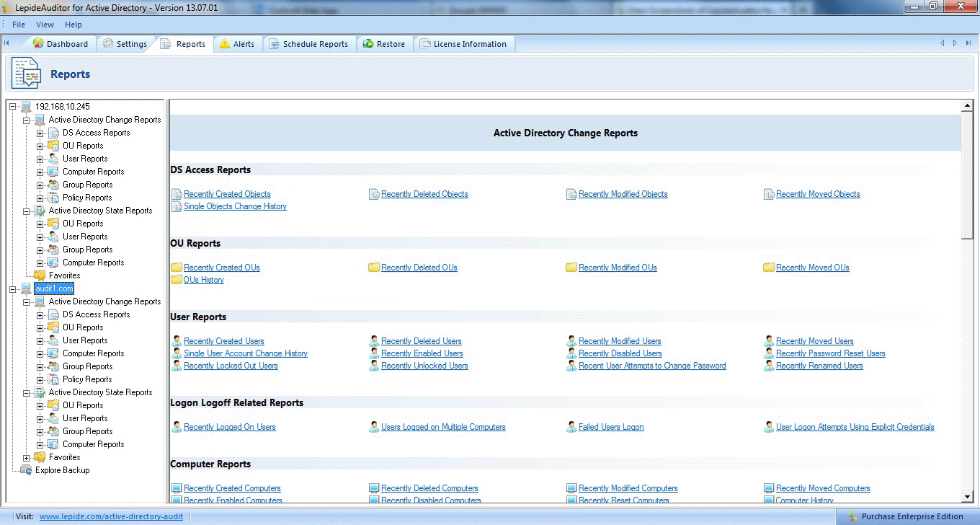This screenshot has width=980, height=525.
Task: Open the Recently Created OUs report link
Action: point(222,268)
